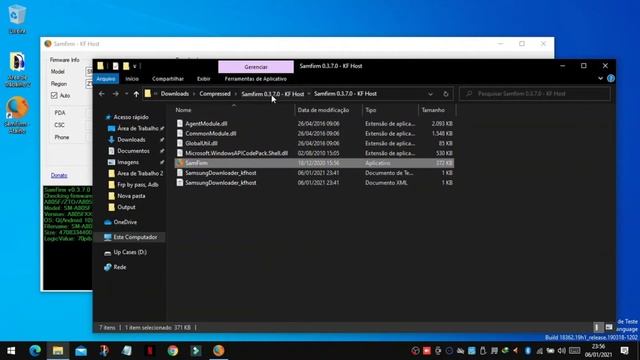Go to Downloads in the address bar
This screenshot has width=640, height=360.
[175, 94]
